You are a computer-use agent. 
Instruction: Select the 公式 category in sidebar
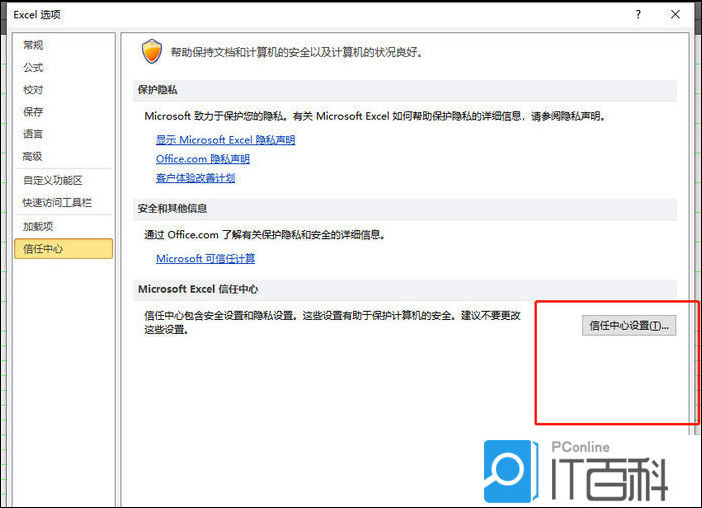click(x=33, y=68)
